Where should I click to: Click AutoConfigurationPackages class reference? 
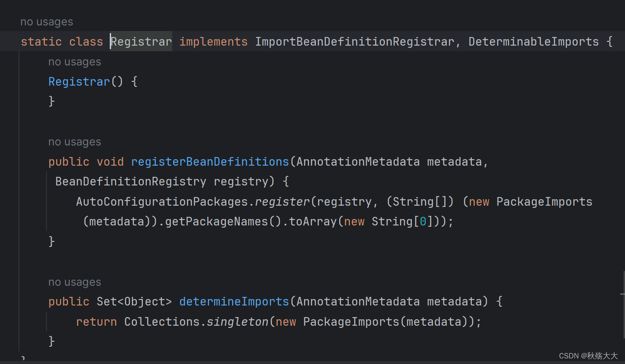pos(162,202)
